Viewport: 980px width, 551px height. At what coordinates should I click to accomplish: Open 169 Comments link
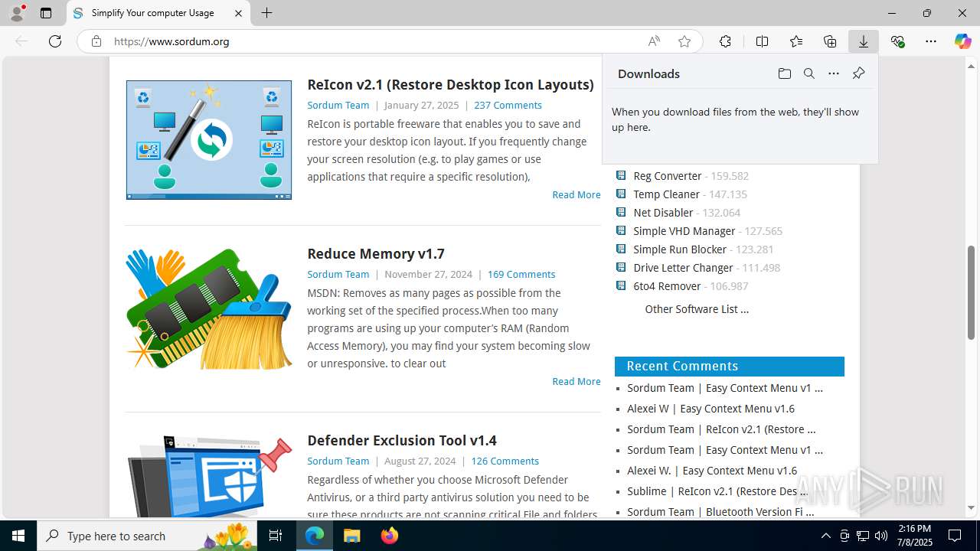tap(521, 274)
